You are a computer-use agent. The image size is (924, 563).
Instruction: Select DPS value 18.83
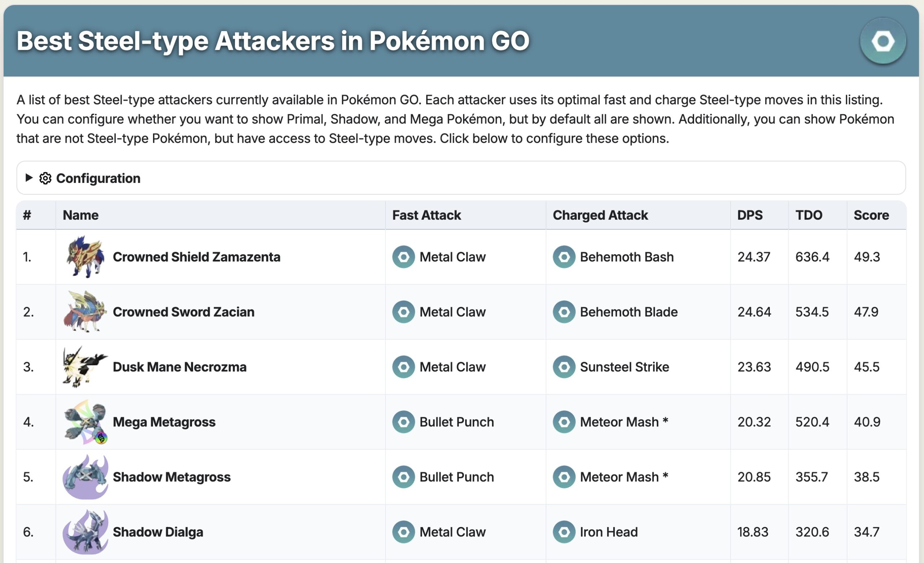tap(753, 532)
